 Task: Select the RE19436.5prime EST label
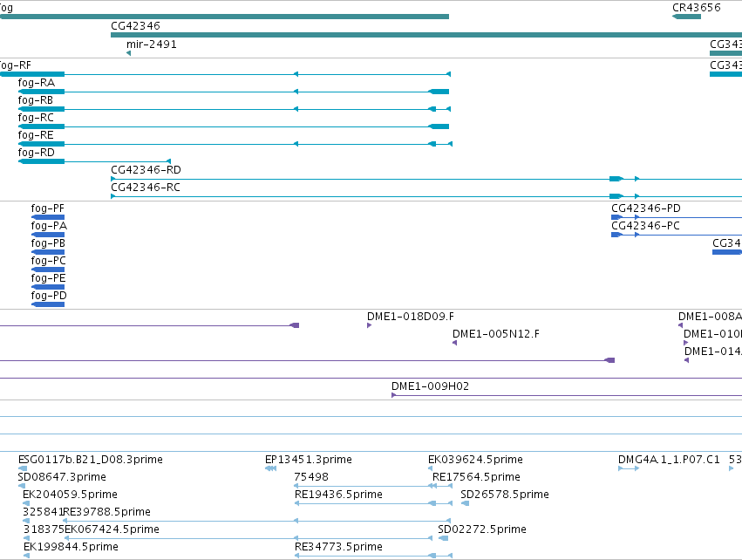coord(338,495)
